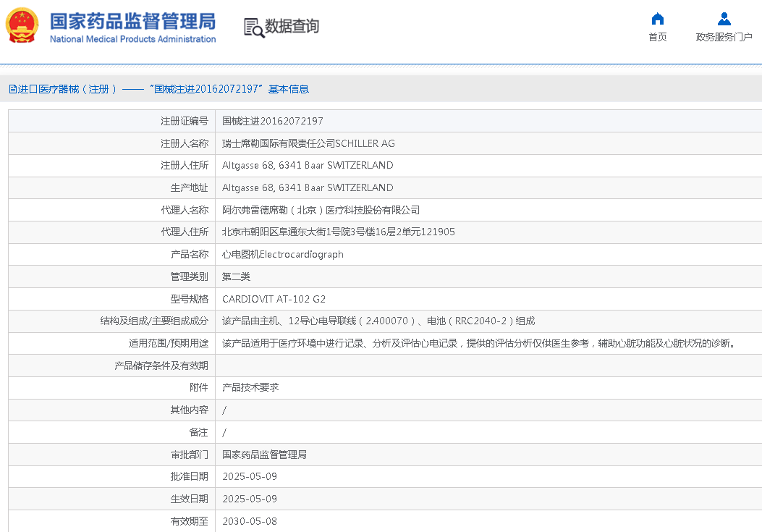Open 政务服务门户 link
The width and height of the screenshot is (762, 532).
click(724, 37)
